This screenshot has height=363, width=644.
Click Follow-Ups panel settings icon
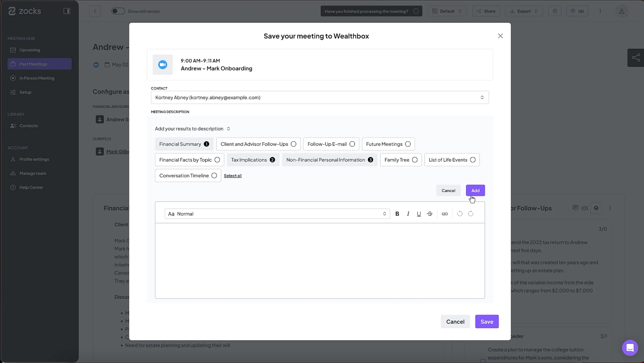[x=596, y=208]
